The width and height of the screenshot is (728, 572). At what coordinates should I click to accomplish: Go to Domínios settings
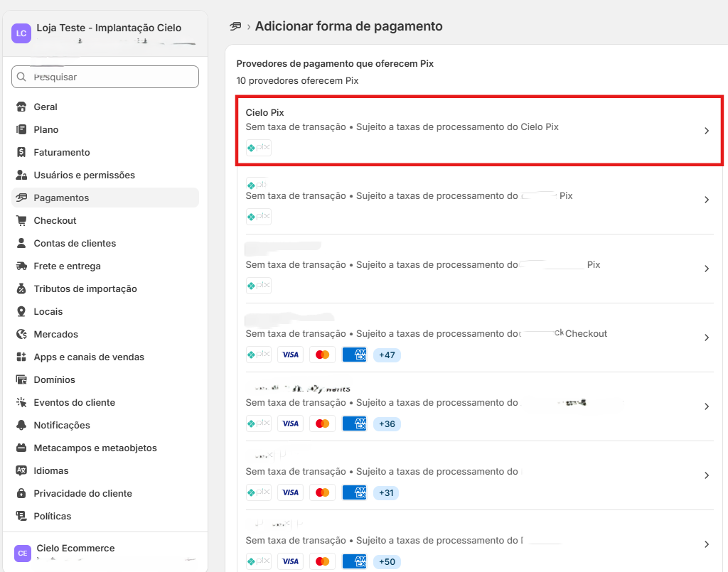[x=105, y=379]
